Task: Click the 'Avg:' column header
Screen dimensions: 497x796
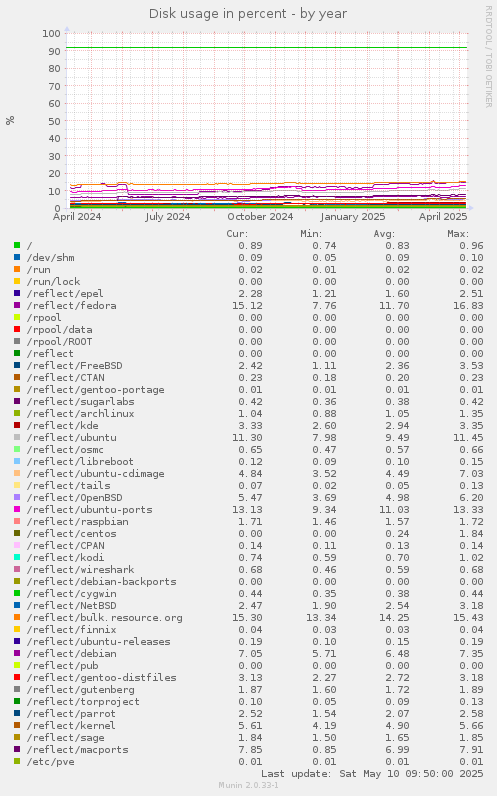Action: [x=384, y=234]
